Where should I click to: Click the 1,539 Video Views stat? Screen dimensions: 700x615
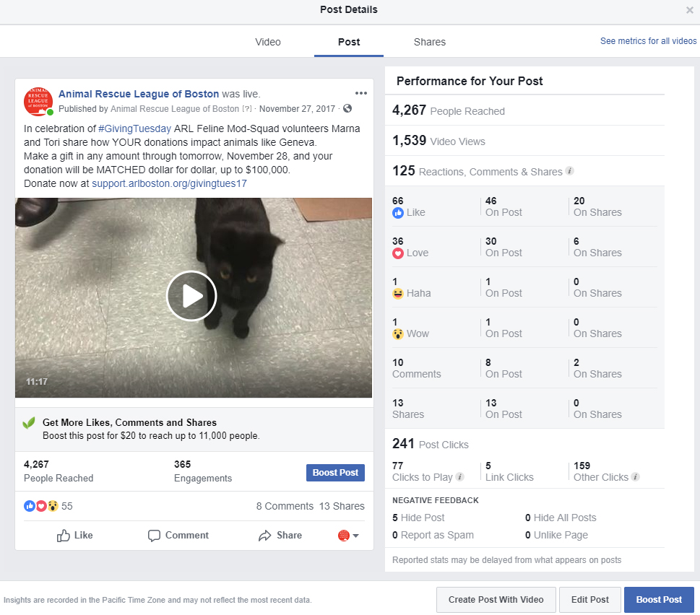[x=438, y=141]
